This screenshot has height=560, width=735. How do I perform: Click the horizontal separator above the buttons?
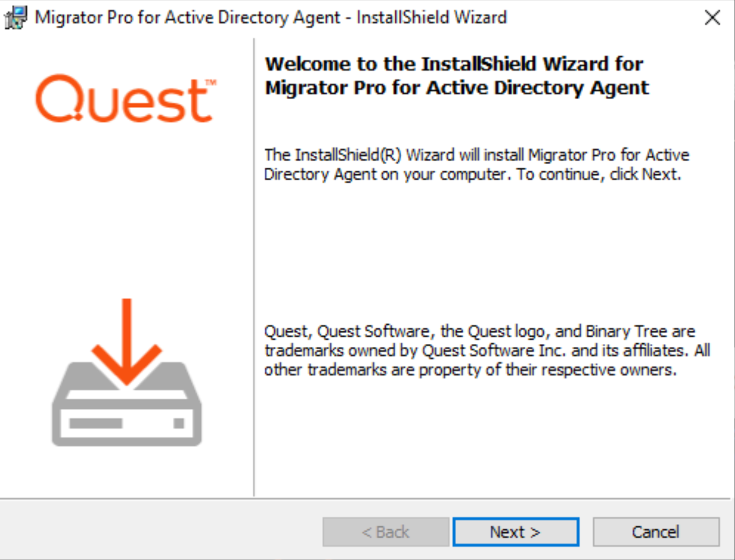[x=367, y=499]
